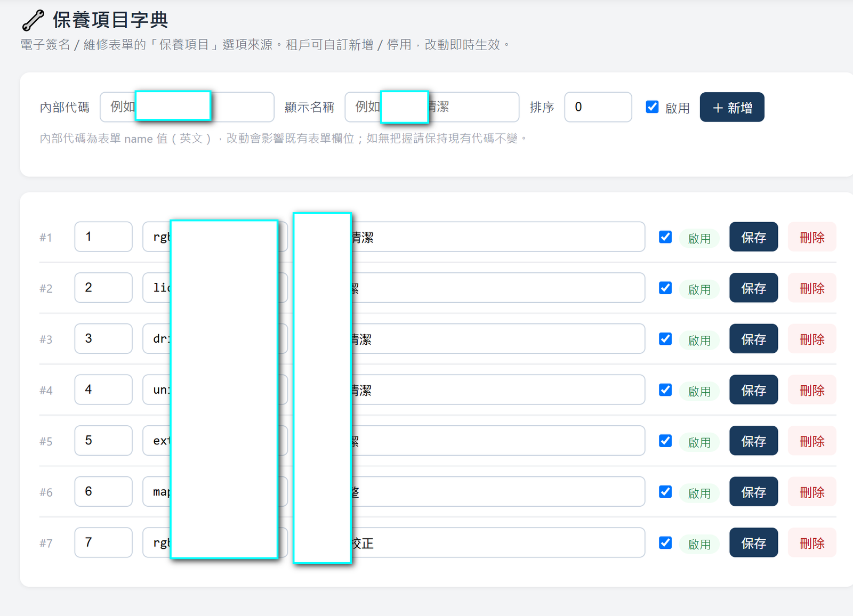Click the 啟用 status badge in row #1
This screenshot has width=853, height=616.
click(x=699, y=238)
